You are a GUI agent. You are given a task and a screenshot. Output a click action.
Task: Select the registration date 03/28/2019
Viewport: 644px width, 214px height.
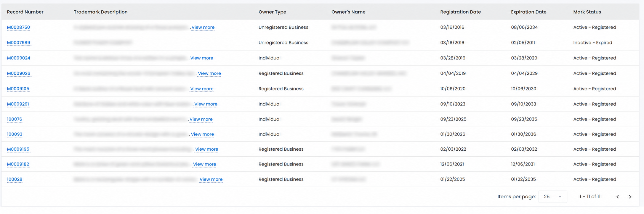tap(453, 58)
